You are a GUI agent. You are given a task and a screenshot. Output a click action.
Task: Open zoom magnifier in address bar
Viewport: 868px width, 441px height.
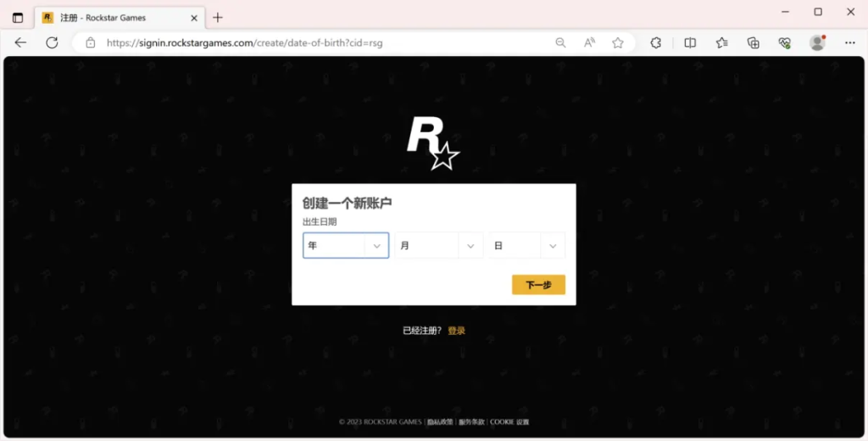pos(561,42)
